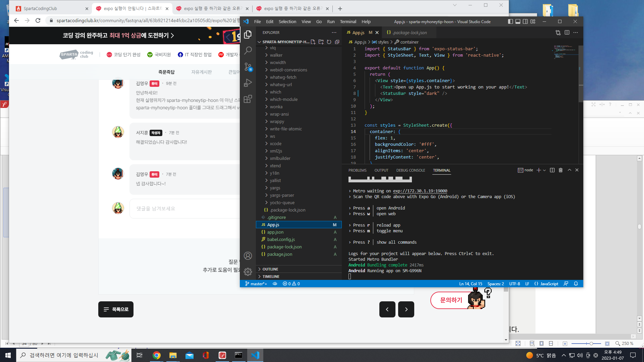The width and height of the screenshot is (644, 362).
Task: Open launch profile dropdown next to terminal plus
Action: pyautogui.click(x=544, y=170)
